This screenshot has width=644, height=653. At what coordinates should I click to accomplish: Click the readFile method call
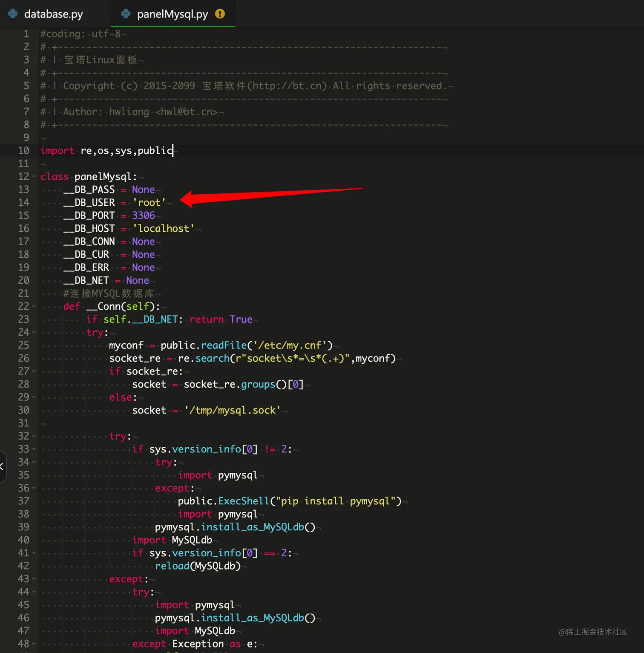coord(224,345)
